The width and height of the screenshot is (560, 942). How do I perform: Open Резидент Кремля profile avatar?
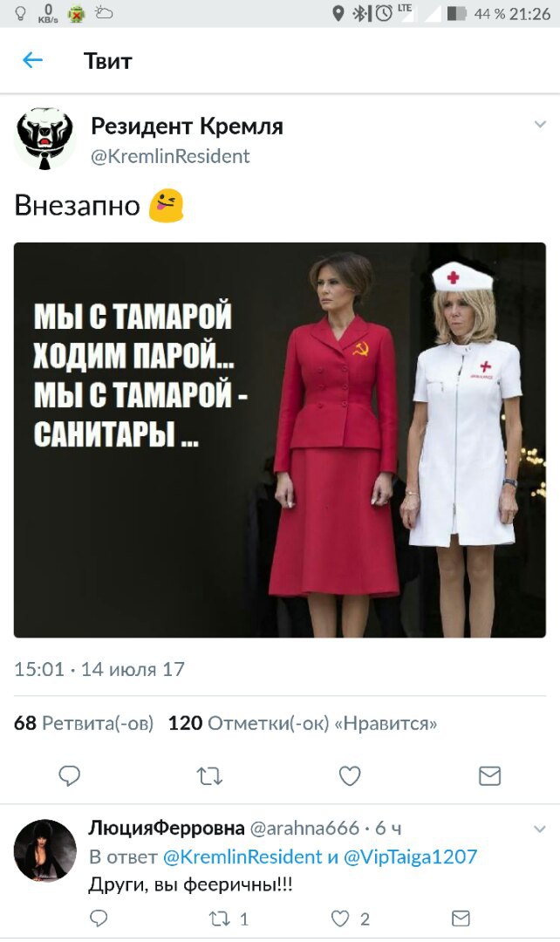(44, 140)
